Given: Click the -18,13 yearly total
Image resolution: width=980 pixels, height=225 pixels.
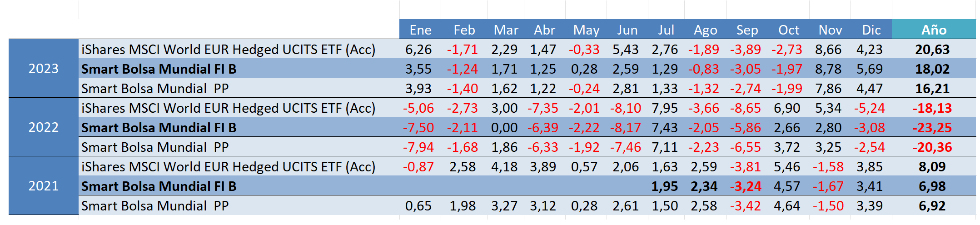Looking at the screenshot, I should [932, 108].
